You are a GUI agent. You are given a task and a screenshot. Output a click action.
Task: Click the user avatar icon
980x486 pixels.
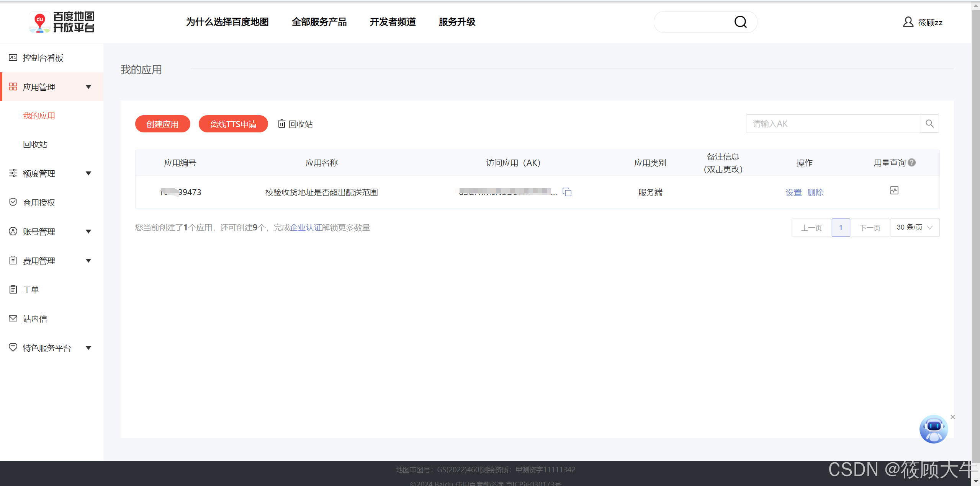click(x=908, y=22)
